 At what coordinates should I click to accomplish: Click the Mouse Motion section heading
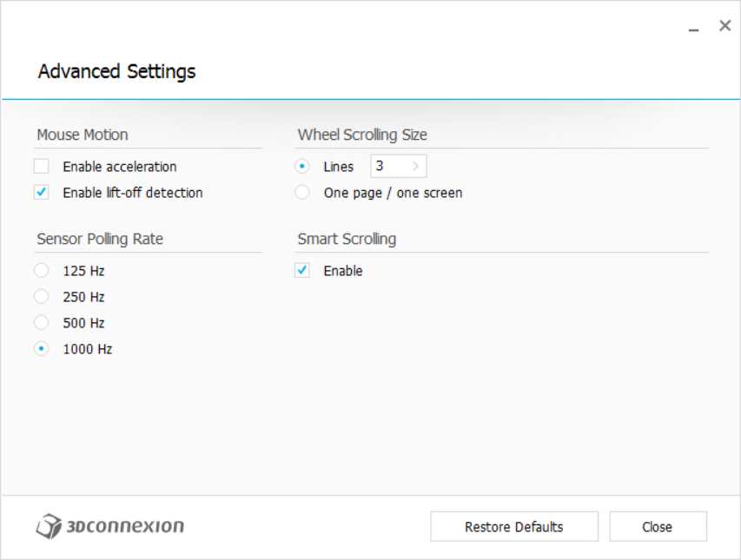[83, 135]
